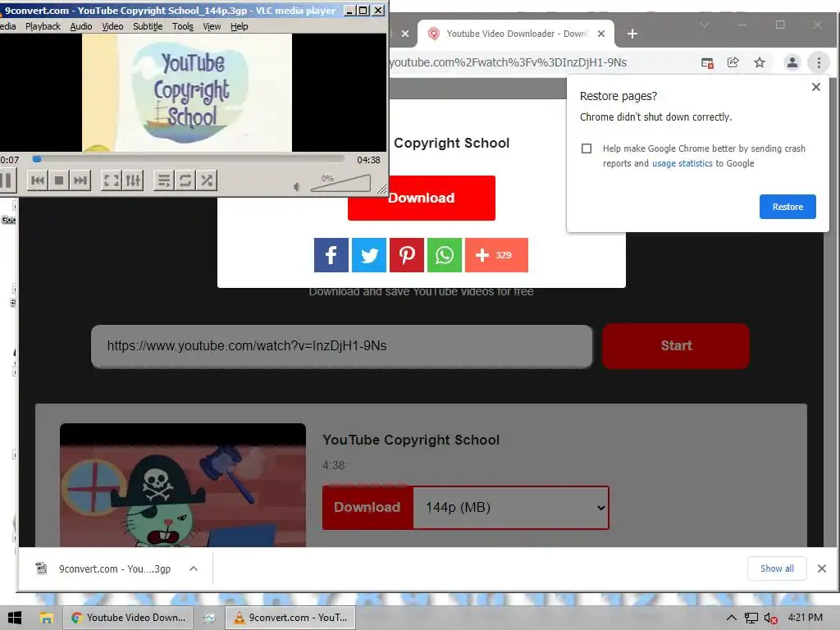
Task: Open the VLC Video menu
Action: tap(112, 26)
